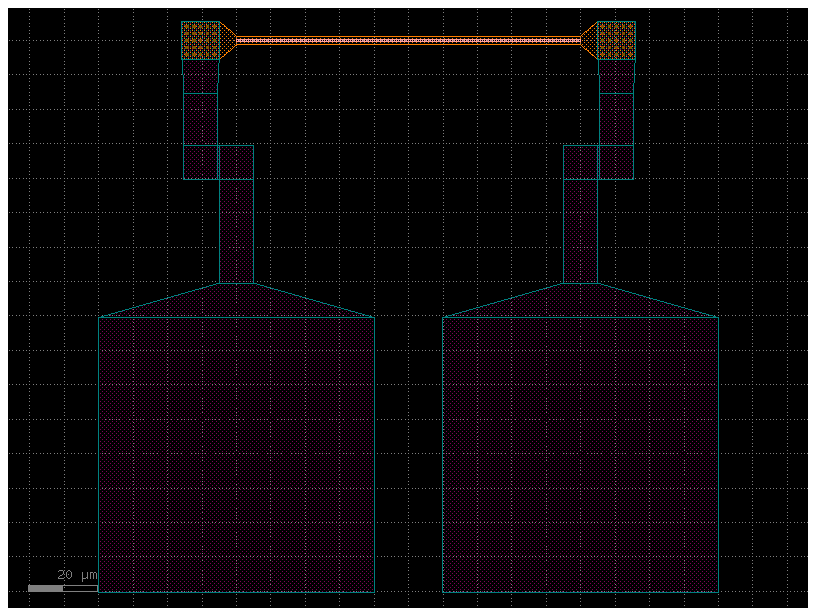The width and height of the screenshot is (816, 616).
Task: Click the gray scale bar
Action: pos(46,588)
